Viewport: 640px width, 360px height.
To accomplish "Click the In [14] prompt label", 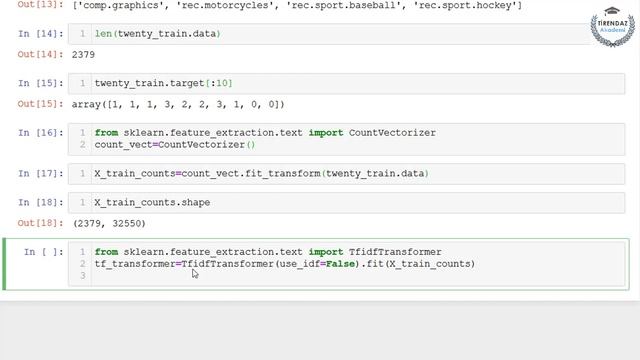I will 41,34.
